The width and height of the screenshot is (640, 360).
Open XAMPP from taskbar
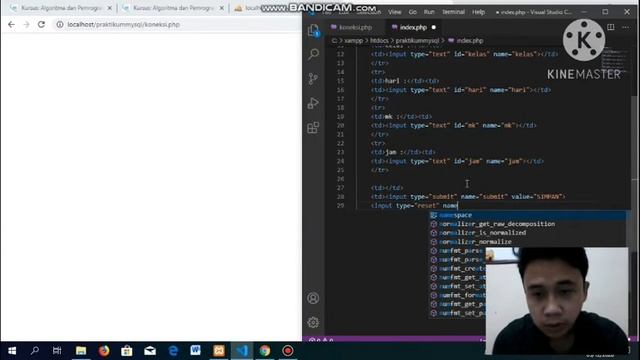pyautogui.click(x=219, y=351)
